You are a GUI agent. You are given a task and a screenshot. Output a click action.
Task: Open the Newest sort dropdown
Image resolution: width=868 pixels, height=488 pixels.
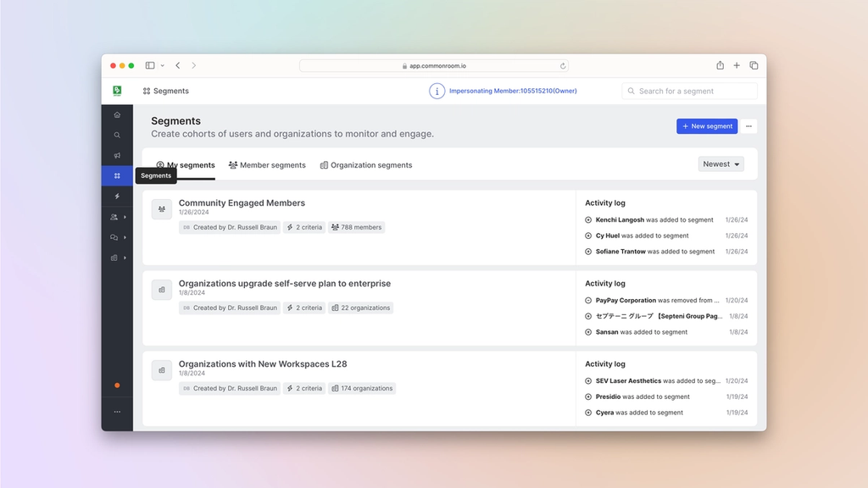point(721,164)
